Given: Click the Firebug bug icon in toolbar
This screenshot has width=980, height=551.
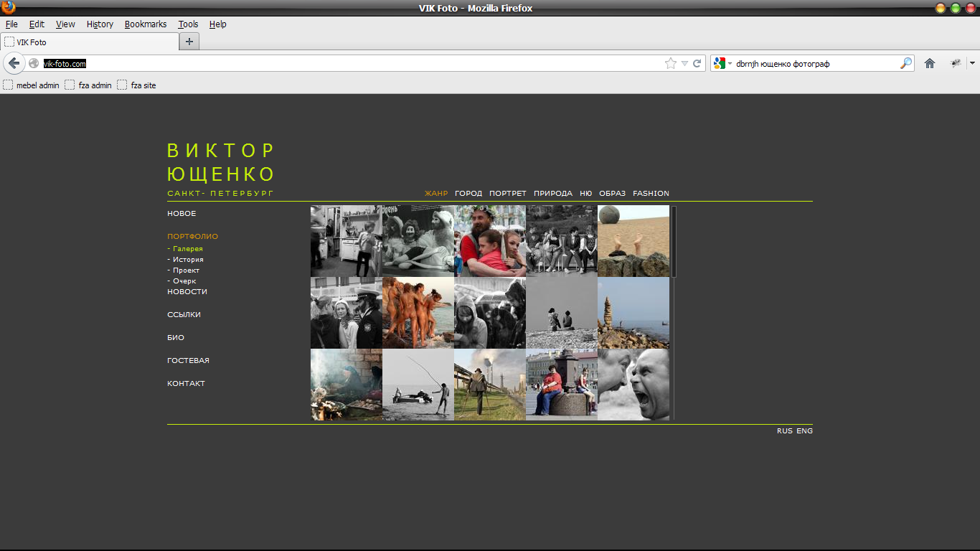Looking at the screenshot, I should (956, 63).
